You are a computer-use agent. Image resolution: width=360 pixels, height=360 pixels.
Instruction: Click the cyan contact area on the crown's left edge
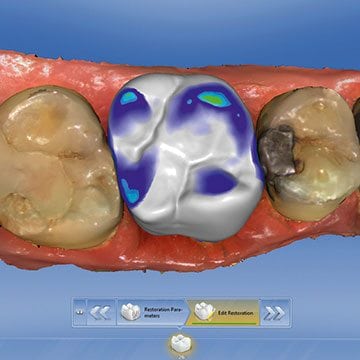[x=130, y=192]
